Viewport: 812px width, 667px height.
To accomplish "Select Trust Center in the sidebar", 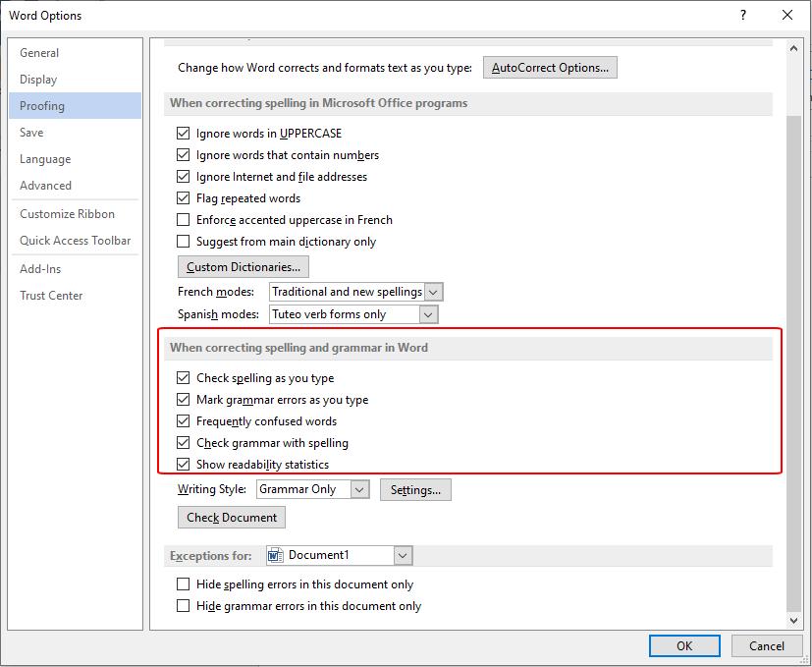I will click(x=51, y=296).
